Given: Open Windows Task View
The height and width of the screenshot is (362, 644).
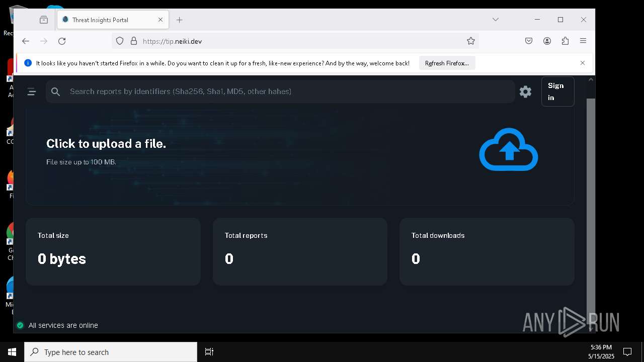Looking at the screenshot, I should 209,352.
